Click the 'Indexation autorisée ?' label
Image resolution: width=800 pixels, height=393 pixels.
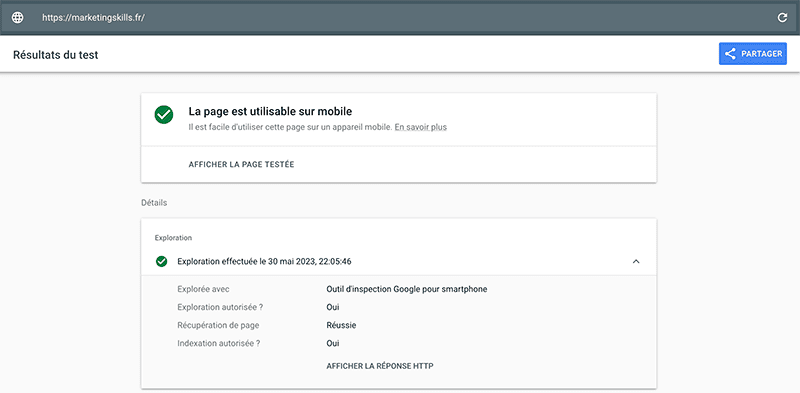point(219,343)
